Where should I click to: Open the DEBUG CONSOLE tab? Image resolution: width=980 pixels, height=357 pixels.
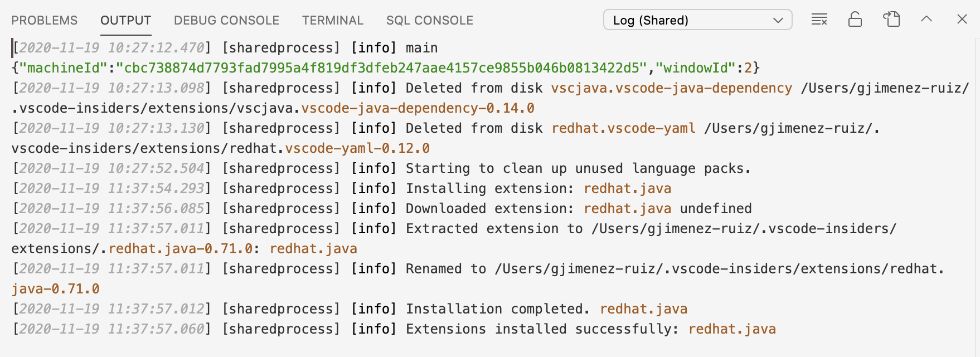tap(226, 20)
